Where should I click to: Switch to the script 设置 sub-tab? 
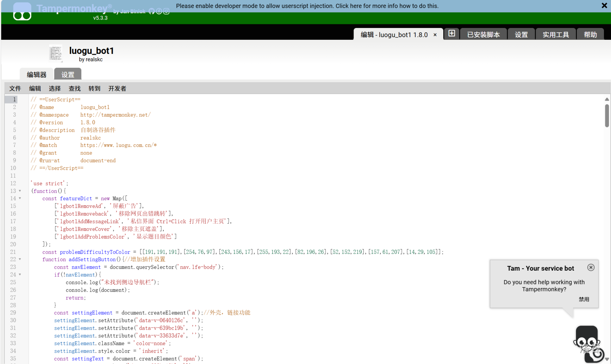pos(68,74)
